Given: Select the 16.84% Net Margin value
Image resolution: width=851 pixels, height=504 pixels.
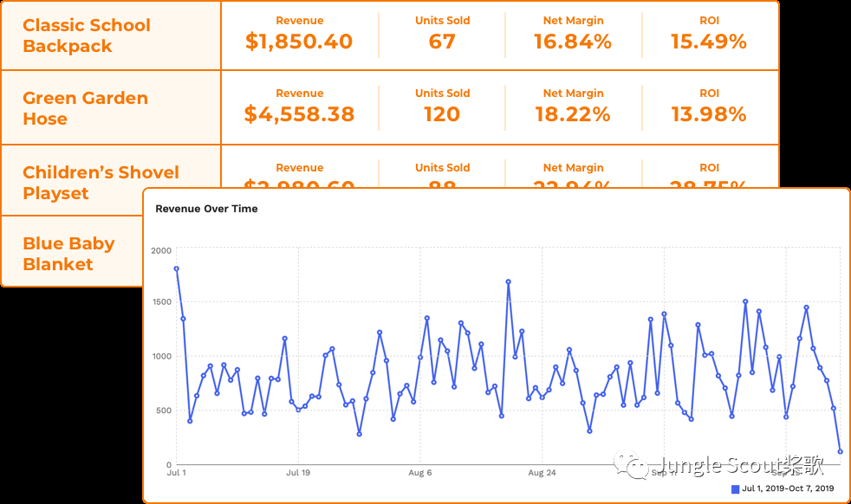Looking at the screenshot, I should (x=573, y=42).
